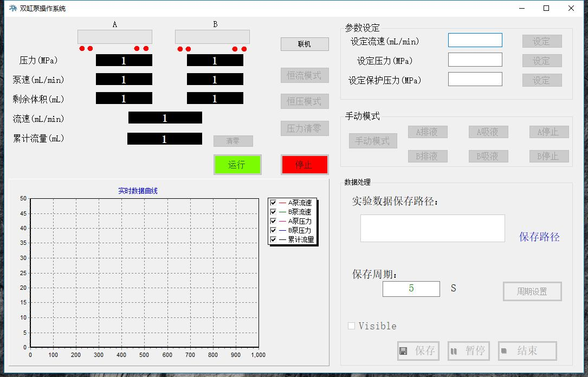This screenshot has height=377, width=588.
Task: Click pump B 剩余体积 readout
Action: pos(215,98)
